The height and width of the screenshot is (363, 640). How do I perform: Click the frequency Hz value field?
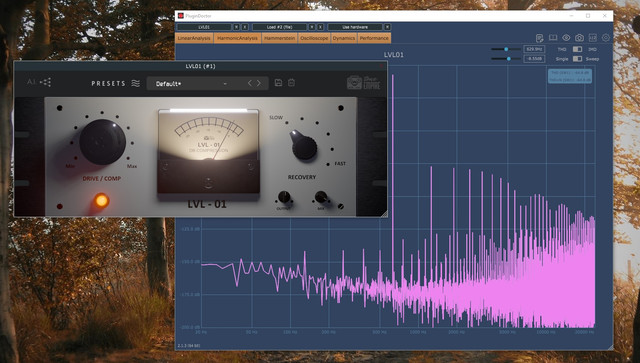pos(534,49)
